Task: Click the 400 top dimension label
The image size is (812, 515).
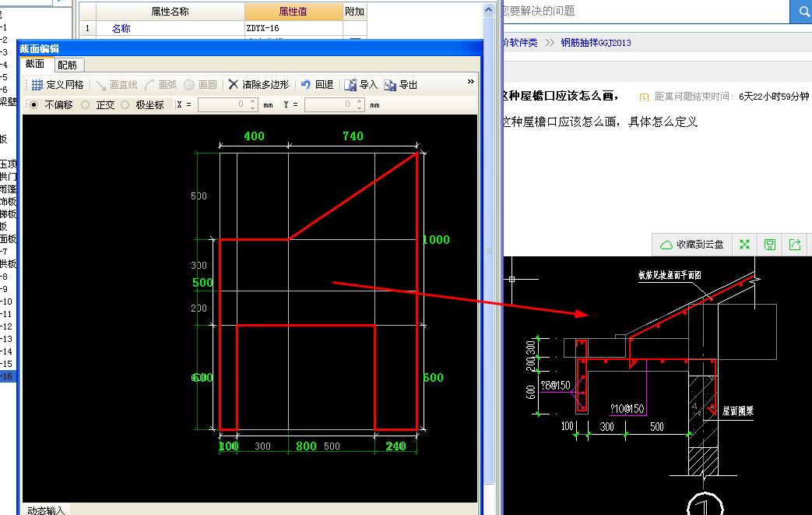Action: pyautogui.click(x=254, y=136)
